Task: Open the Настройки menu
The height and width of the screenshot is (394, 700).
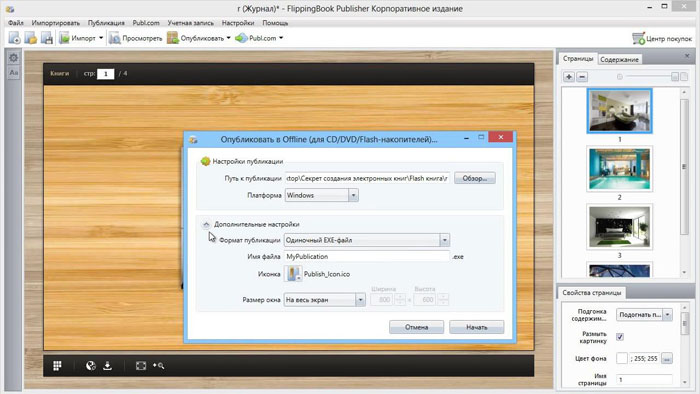Action: coord(238,23)
